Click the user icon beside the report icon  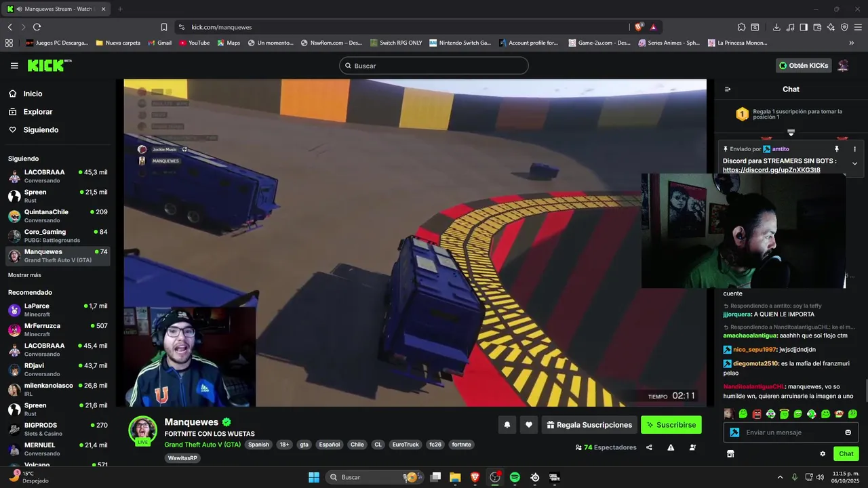click(x=692, y=447)
